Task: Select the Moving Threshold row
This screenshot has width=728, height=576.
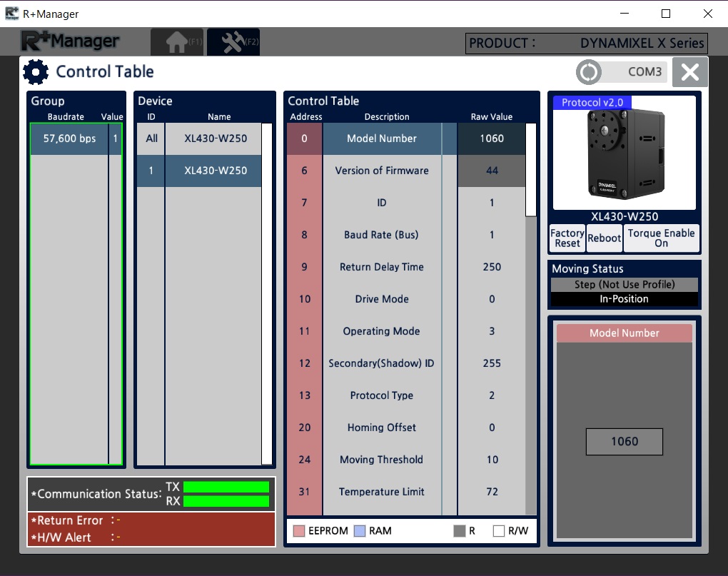Action: click(406, 460)
